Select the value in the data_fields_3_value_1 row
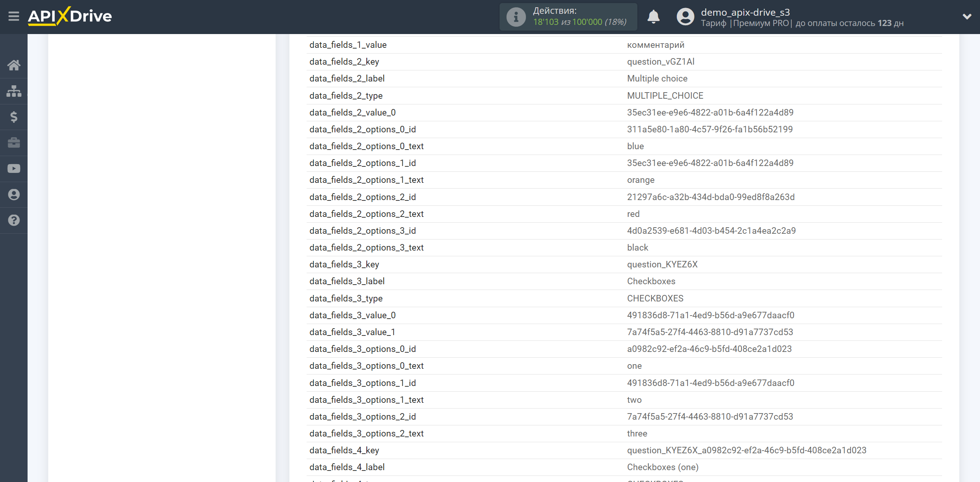The width and height of the screenshot is (980, 482). (710, 332)
